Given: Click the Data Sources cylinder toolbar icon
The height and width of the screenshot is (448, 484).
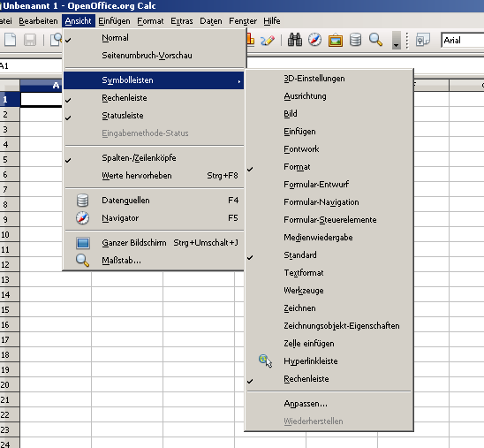Looking at the screenshot, I should (356, 40).
